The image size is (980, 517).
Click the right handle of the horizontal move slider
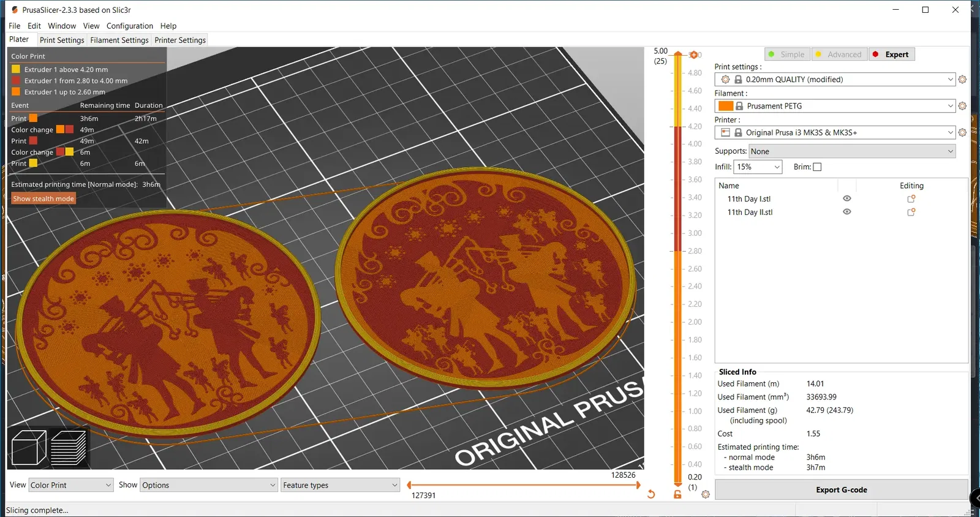pyautogui.click(x=638, y=485)
